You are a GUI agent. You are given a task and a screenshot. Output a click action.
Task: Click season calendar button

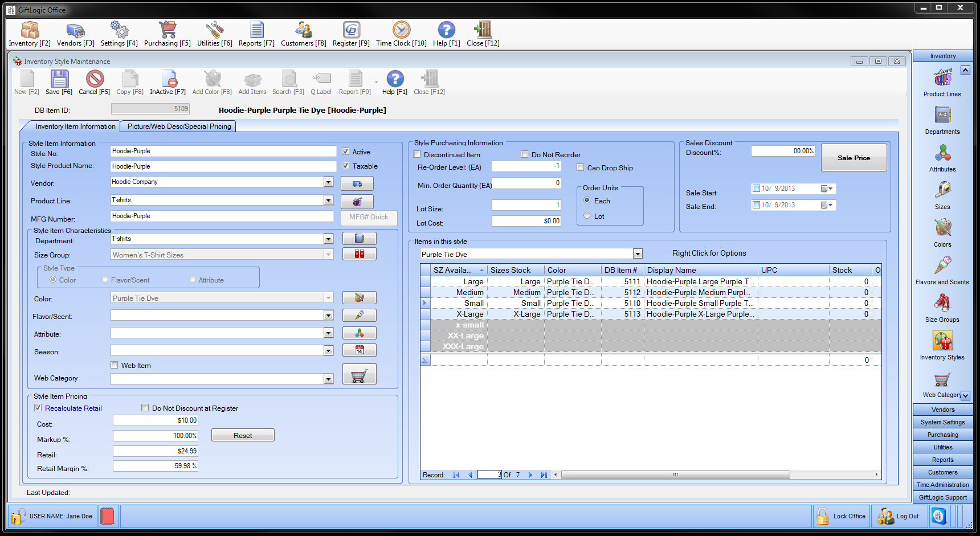359,350
